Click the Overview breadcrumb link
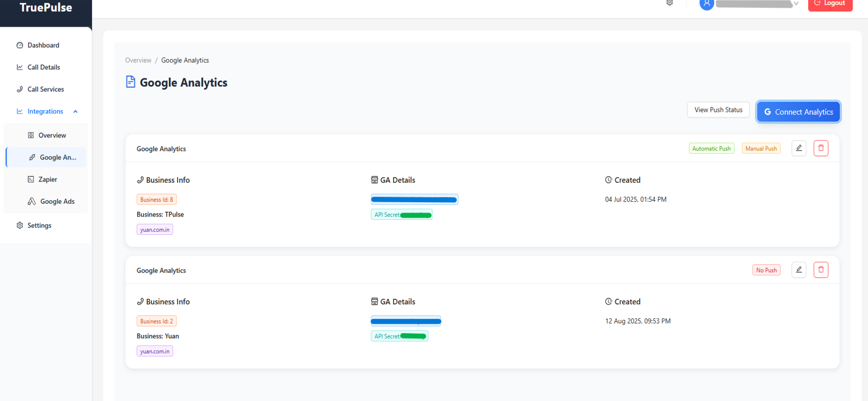The width and height of the screenshot is (868, 401). [x=138, y=60]
